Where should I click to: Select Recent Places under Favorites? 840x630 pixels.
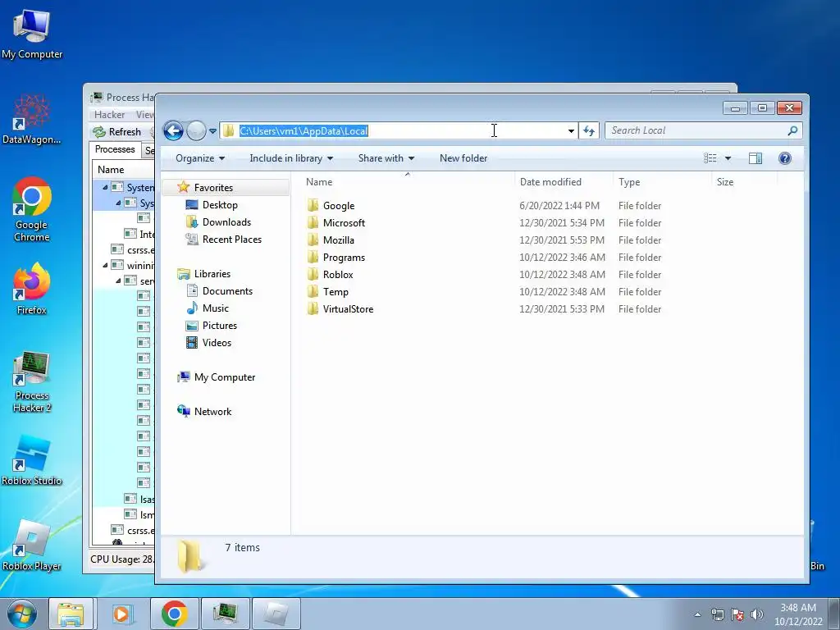pyautogui.click(x=232, y=240)
